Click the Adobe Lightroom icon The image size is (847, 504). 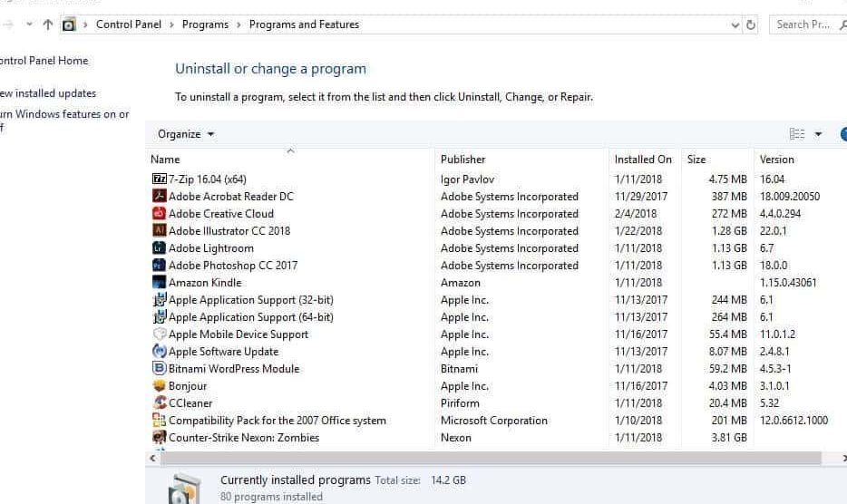[160, 248]
